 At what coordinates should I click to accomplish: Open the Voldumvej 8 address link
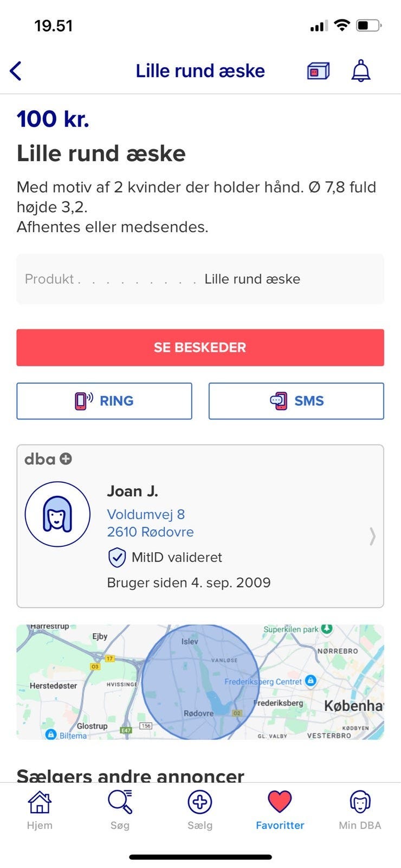(146, 514)
